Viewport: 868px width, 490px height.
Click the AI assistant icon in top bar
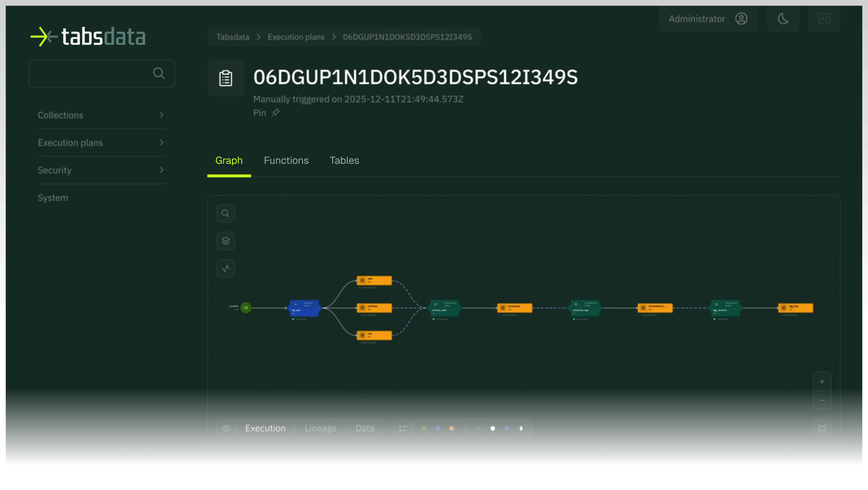click(x=824, y=19)
